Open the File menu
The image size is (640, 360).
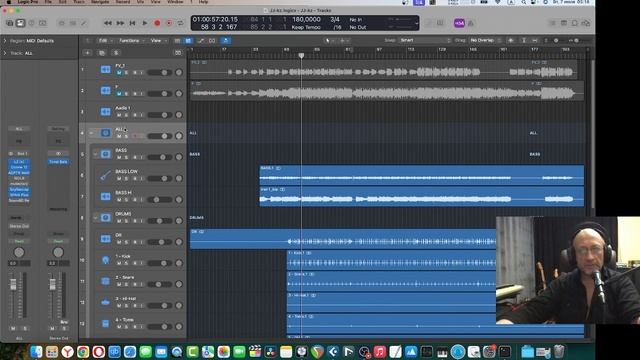(48, 2)
